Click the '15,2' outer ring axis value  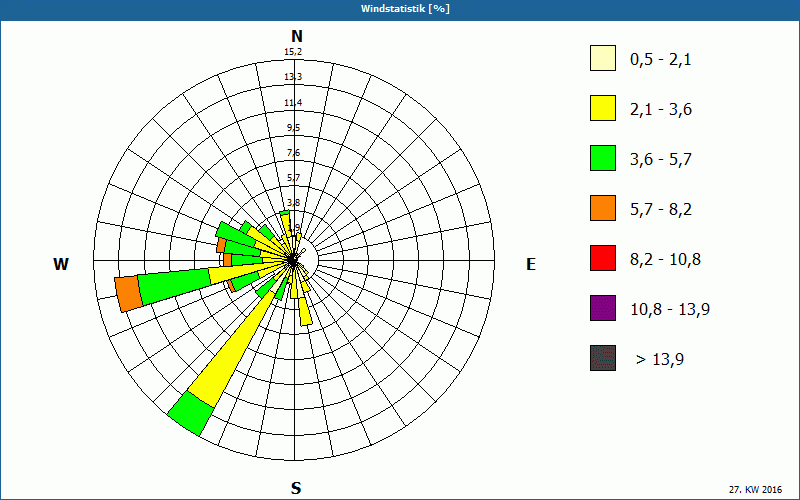click(293, 52)
